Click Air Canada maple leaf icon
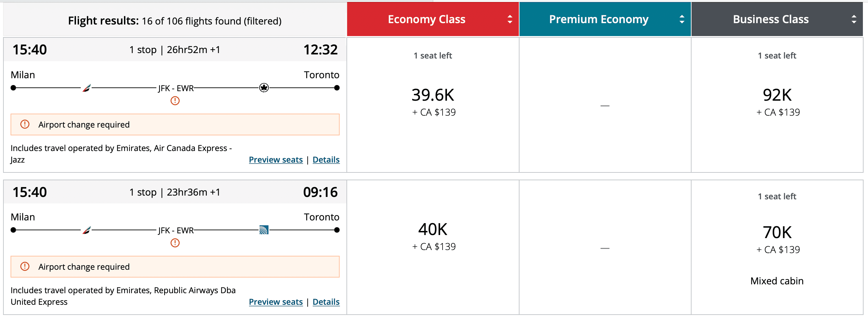The image size is (868, 317). 264,88
